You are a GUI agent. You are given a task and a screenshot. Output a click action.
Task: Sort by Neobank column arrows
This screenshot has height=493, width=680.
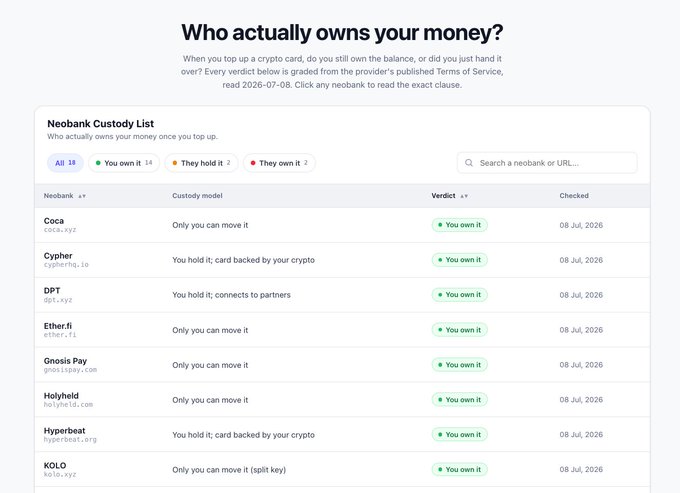pyautogui.click(x=82, y=196)
